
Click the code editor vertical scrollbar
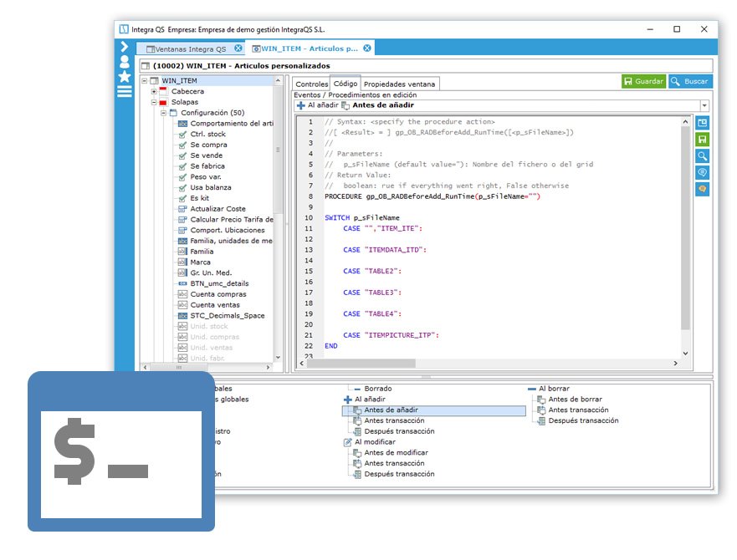pos(685,228)
